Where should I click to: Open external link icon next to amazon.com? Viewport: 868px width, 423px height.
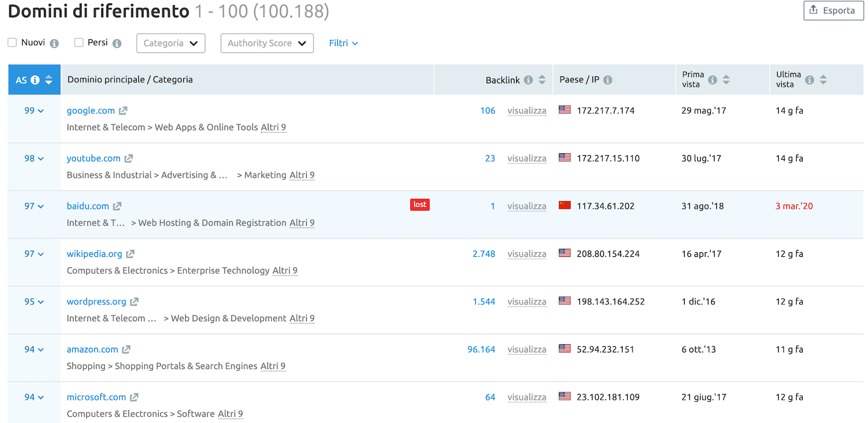click(126, 350)
